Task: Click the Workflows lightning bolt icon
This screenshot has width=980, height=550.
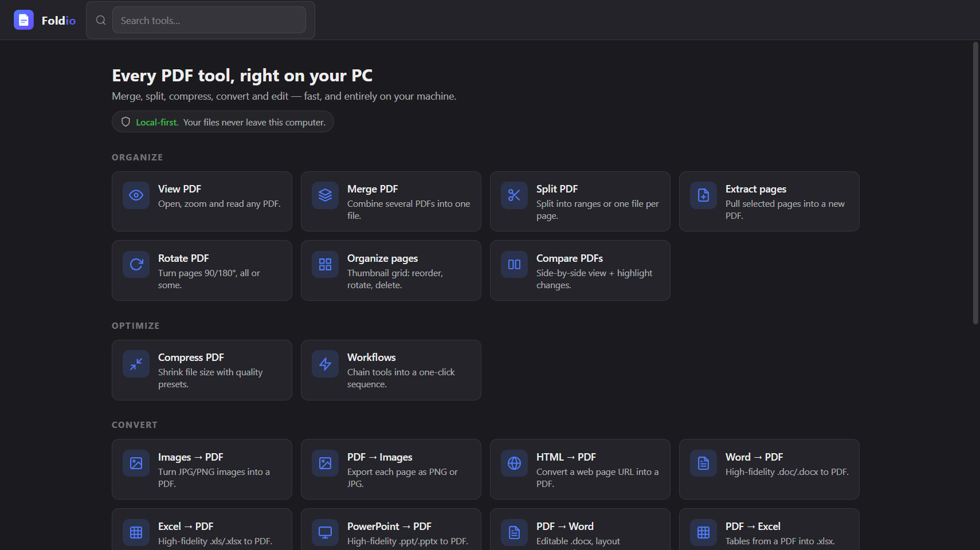Action: coord(325,364)
